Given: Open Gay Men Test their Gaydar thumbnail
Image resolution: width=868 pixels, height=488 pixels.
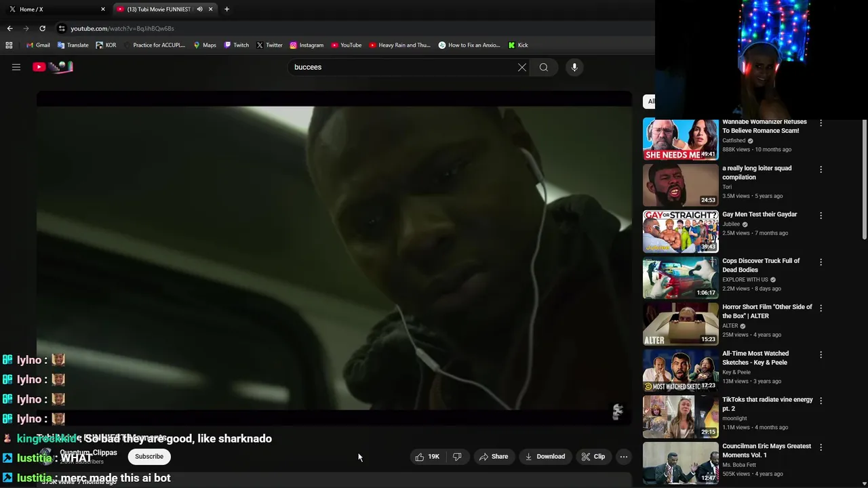Looking at the screenshot, I should pos(680,232).
